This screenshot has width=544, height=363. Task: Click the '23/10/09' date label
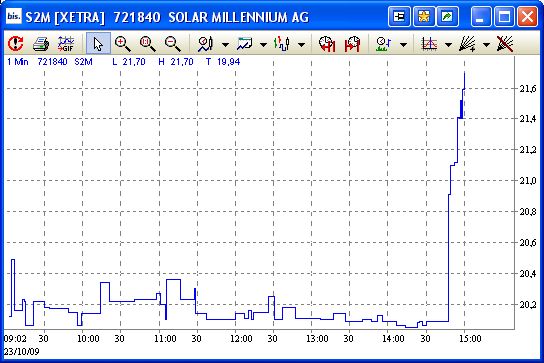[22, 352]
